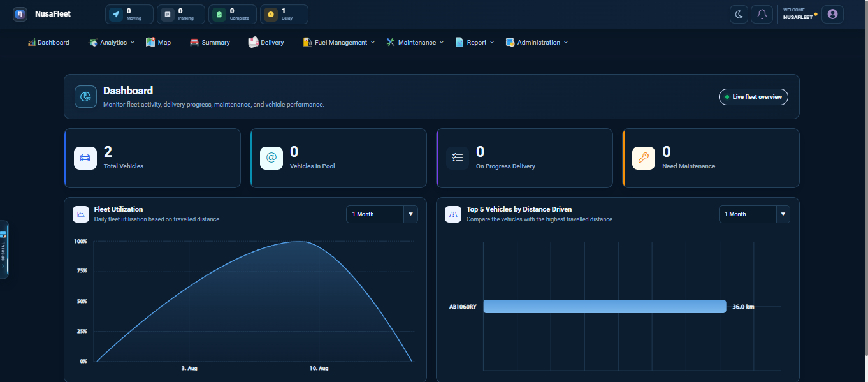Click the Delivery box icon in navigation

[253, 42]
